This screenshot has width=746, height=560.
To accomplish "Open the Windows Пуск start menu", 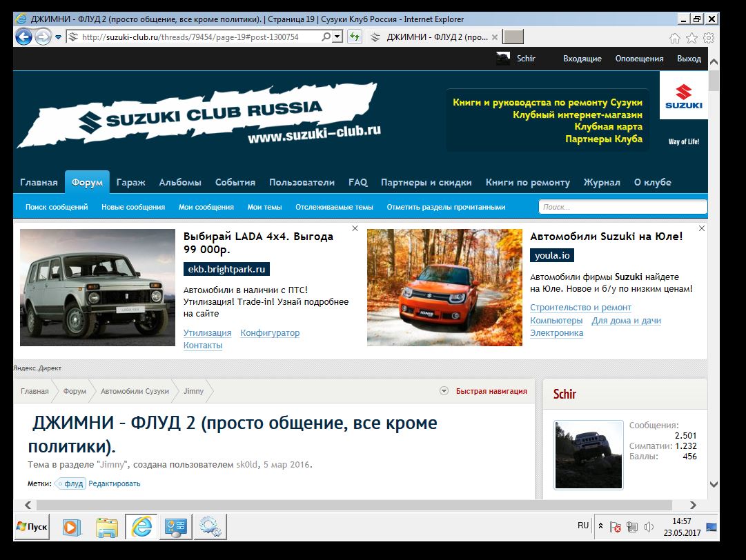I will pyautogui.click(x=32, y=527).
